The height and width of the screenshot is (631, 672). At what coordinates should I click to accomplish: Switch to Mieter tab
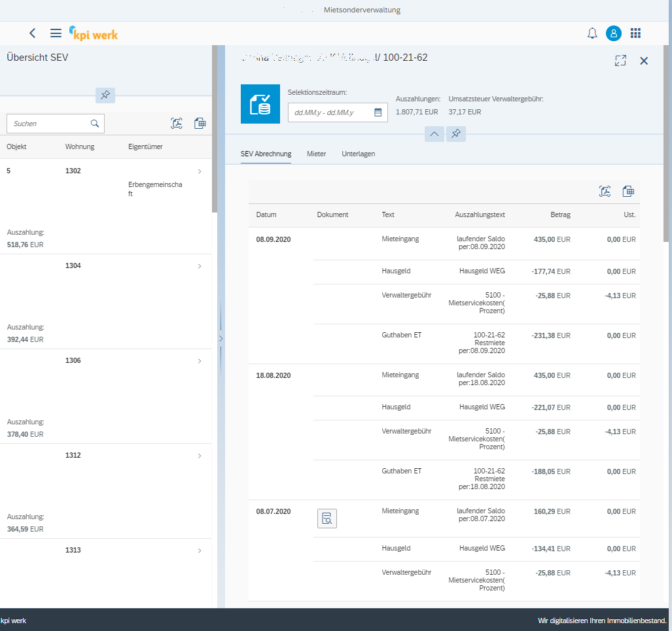coord(316,154)
